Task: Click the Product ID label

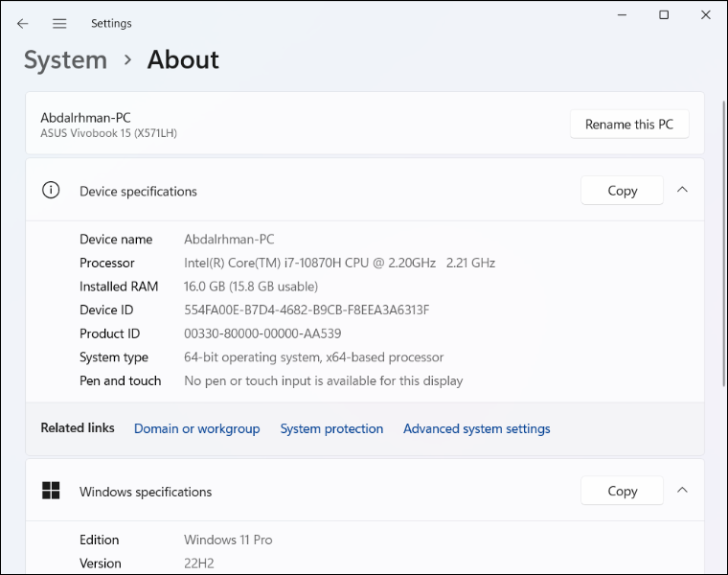Action: [x=109, y=333]
